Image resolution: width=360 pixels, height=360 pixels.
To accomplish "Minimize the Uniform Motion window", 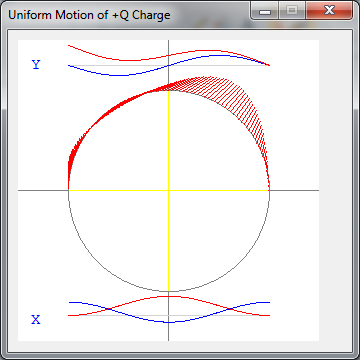I will 265,10.
